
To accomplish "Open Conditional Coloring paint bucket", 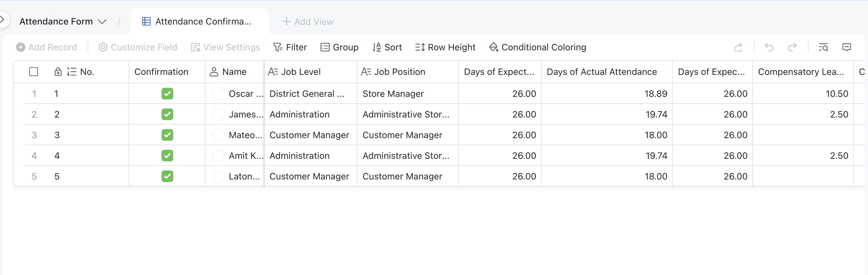I will tap(494, 47).
